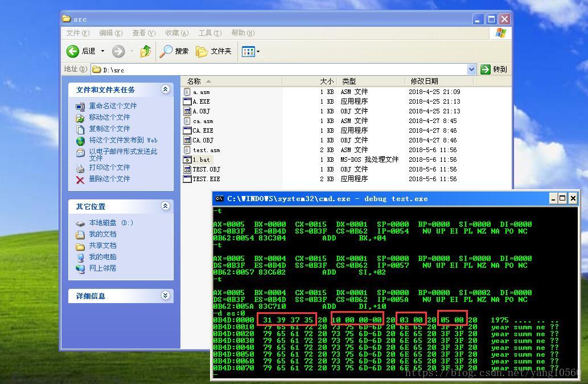Click the printer icon in tasks panel
Screen dimensions: 588x384
coord(80,168)
